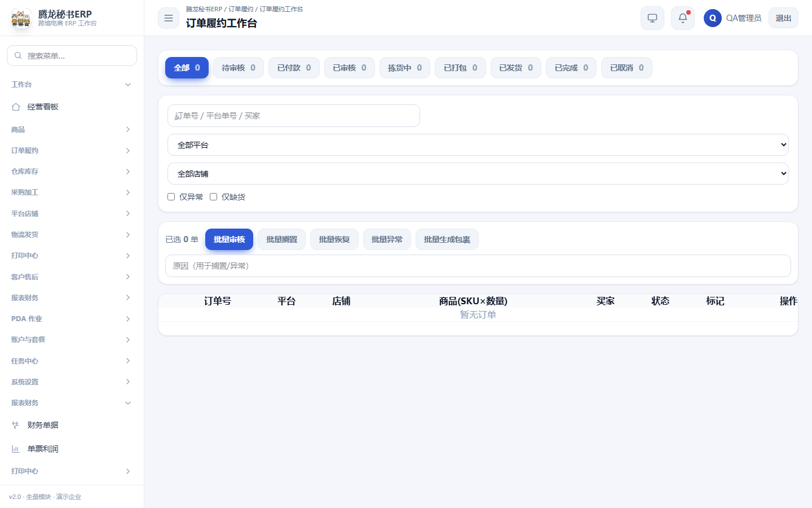Screen dimensions: 812x508
Task: Select the 待审核 status tab
Action: (239, 68)
